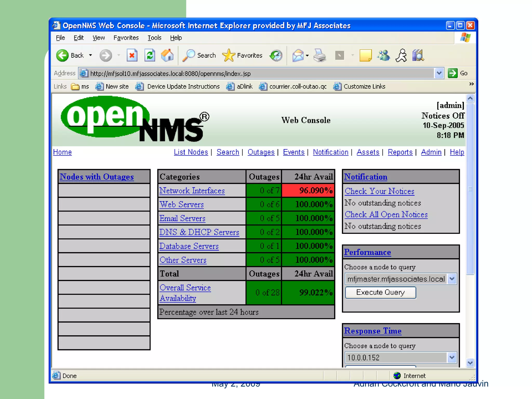Open the New site link shortcut
532x399 pixels.
(x=112, y=87)
